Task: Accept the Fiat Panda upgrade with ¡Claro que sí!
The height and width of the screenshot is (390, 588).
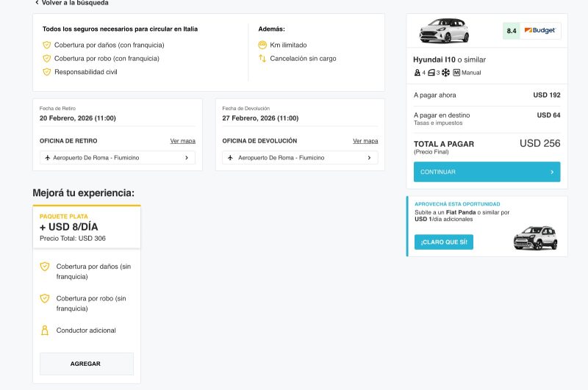Action: [x=443, y=242]
